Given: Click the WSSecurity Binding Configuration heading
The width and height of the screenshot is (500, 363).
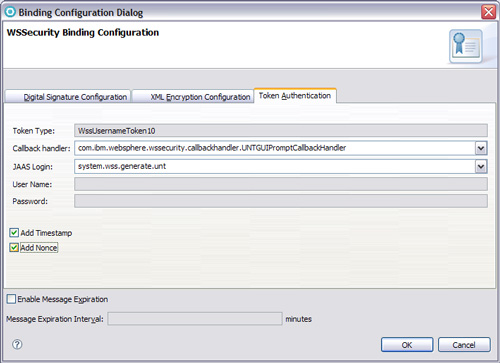Looking at the screenshot, I should [x=83, y=32].
